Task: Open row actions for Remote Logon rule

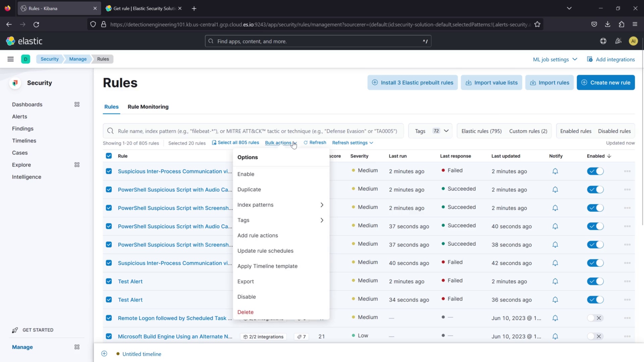Action: coord(627,318)
